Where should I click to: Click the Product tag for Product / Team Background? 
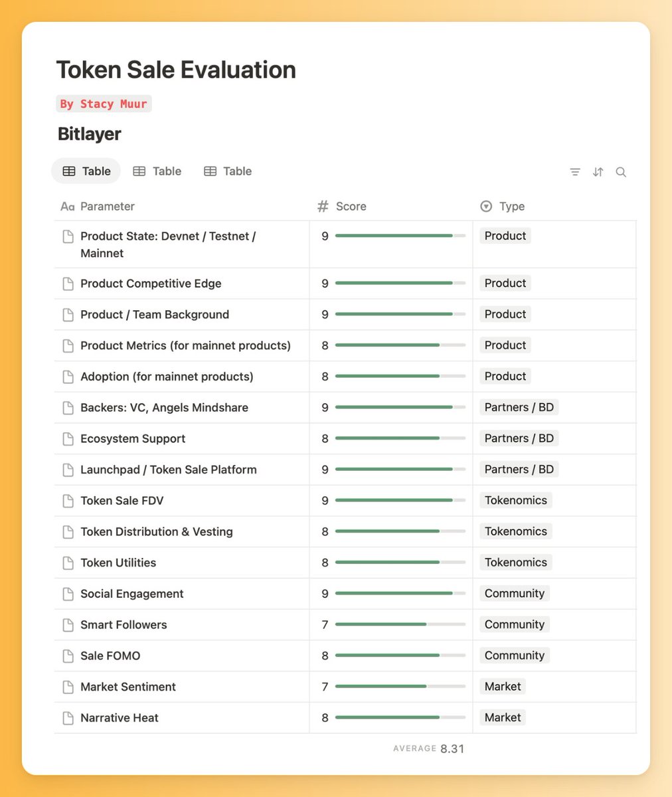505,314
